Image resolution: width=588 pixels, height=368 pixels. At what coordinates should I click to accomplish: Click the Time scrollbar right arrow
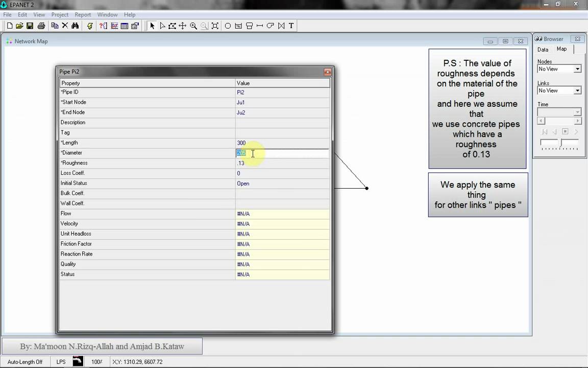click(578, 121)
